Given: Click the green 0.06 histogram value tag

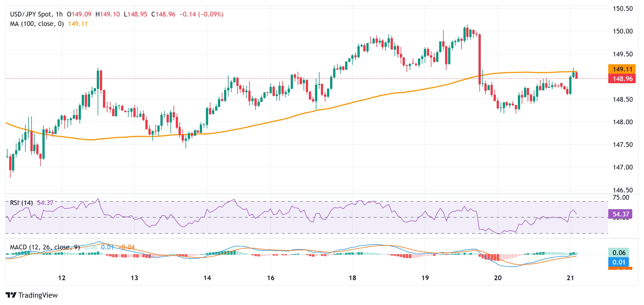Looking at the screenshot, I should tap(619, 253).
